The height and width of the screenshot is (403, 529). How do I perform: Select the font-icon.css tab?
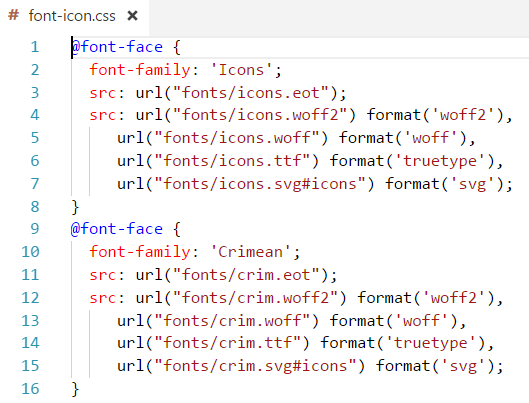(x=75, y=16)
